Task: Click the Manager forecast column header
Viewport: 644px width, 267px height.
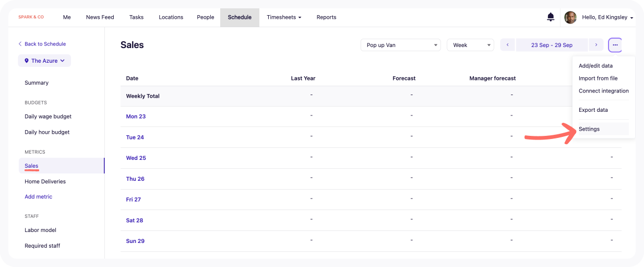Action: point(493,78)
